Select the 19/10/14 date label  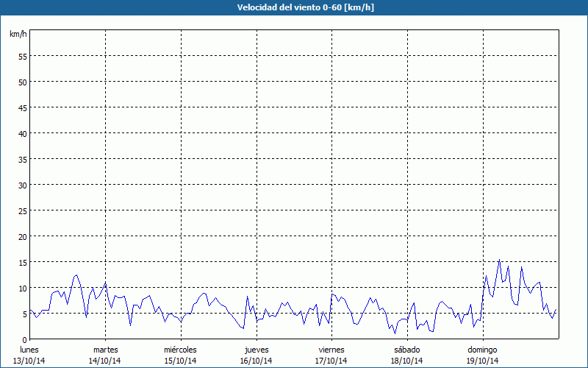(483, 361)
